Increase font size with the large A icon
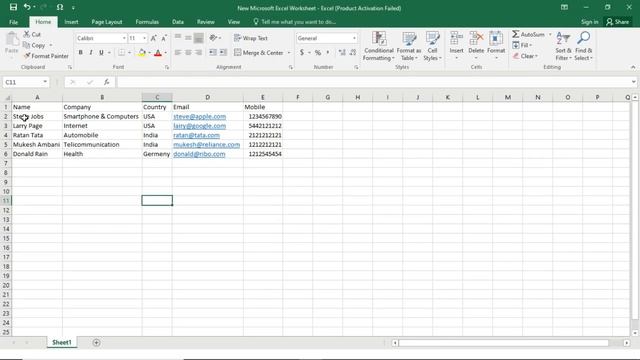 pyautogui.click(x=153, y=38)
